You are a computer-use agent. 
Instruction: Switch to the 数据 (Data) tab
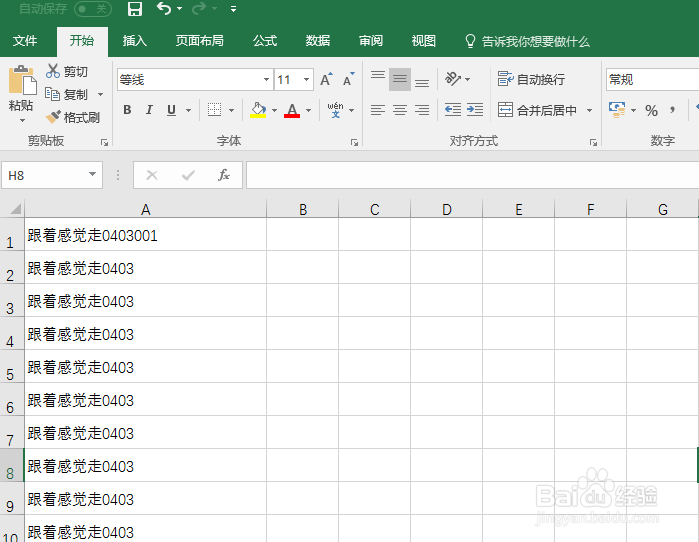(318, 41)
